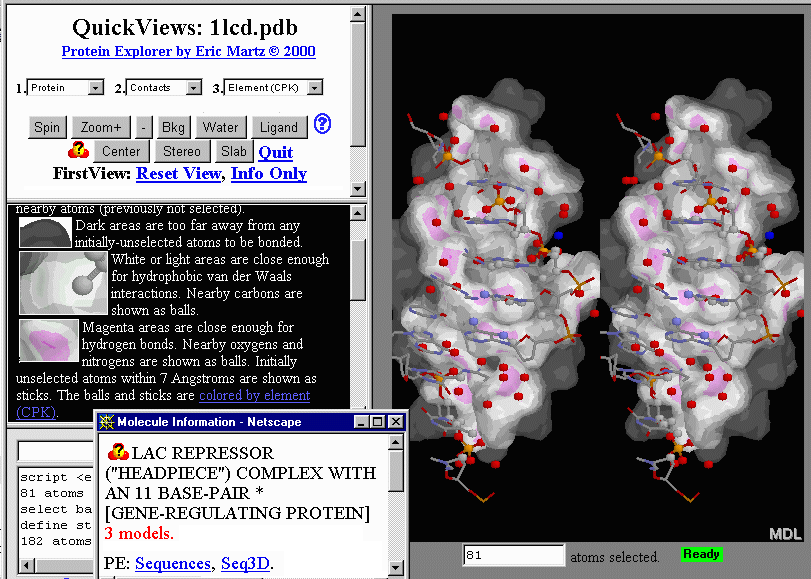811x579 pixels.
Task: Toggle Stereo viewing mode
Action: coord(181,152)
